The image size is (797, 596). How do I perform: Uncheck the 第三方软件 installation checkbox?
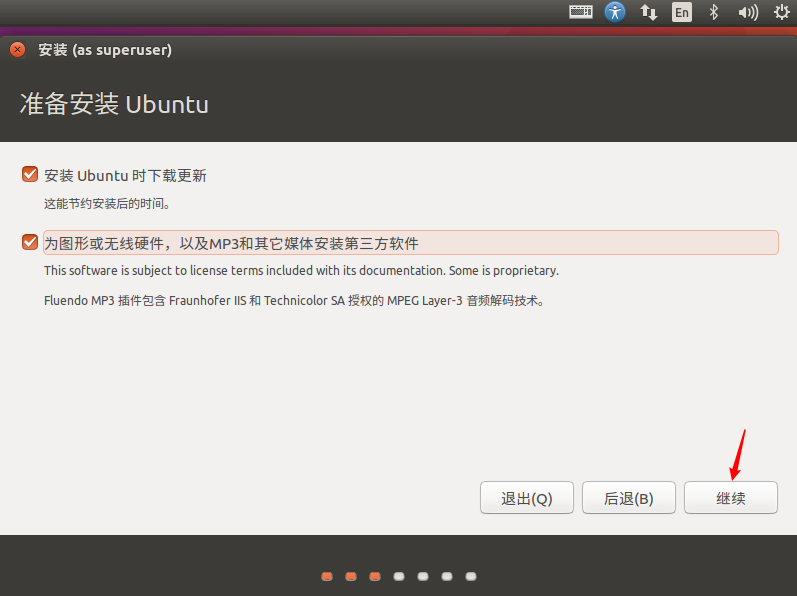pos(30,242)
